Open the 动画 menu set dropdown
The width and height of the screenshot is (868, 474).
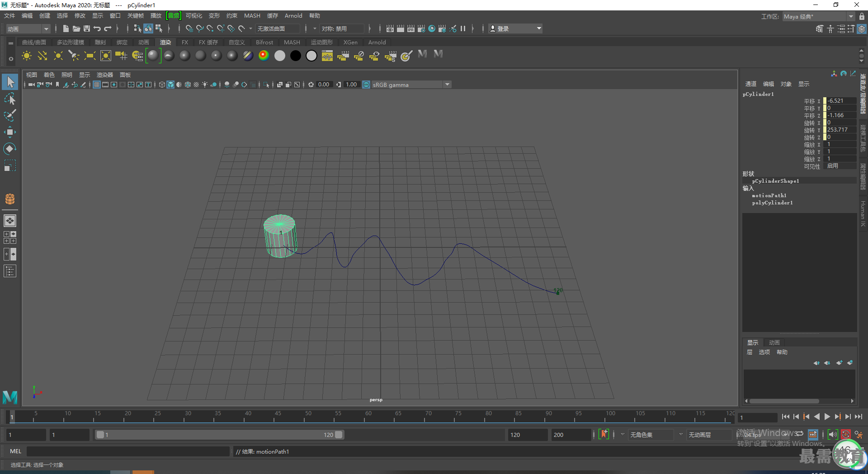pos(28,28)
